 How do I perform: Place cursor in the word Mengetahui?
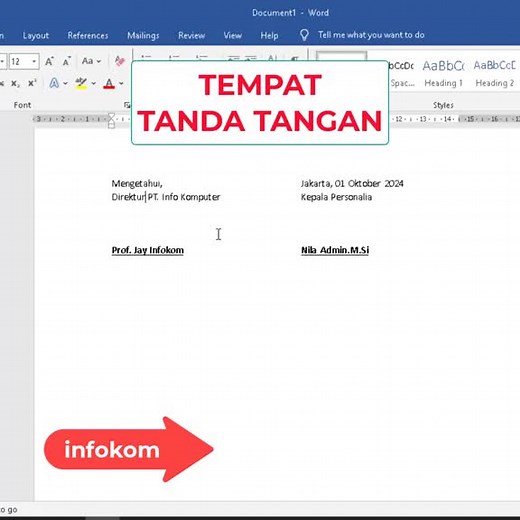137,184
